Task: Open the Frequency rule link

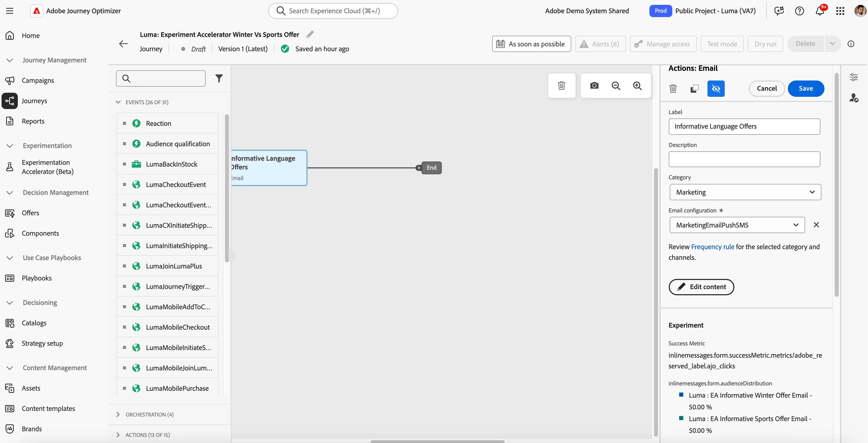Action: pyautogui.click(x=712, y=247)
